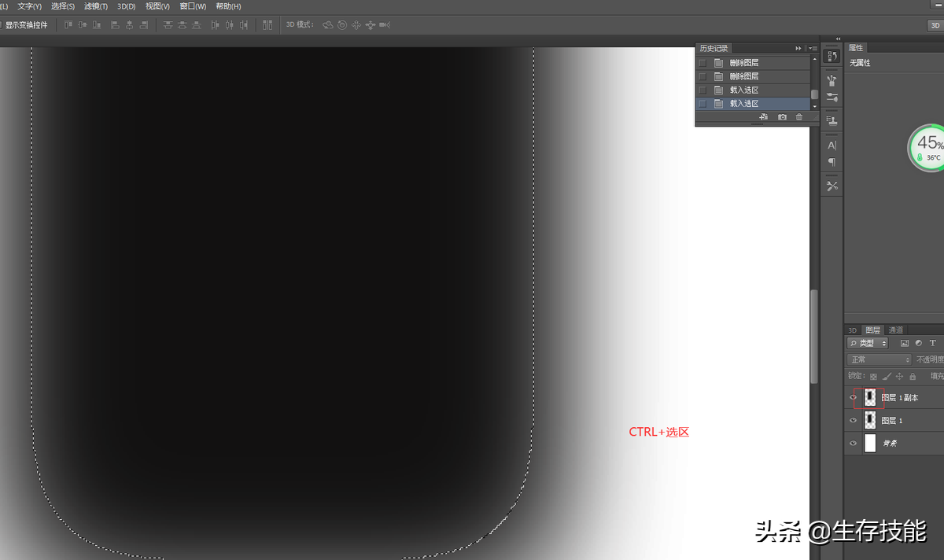Open the 类型 layer filter dropdown
This screenshot has width=944, height=560.
pyautogui.click(x=868, y=344)
